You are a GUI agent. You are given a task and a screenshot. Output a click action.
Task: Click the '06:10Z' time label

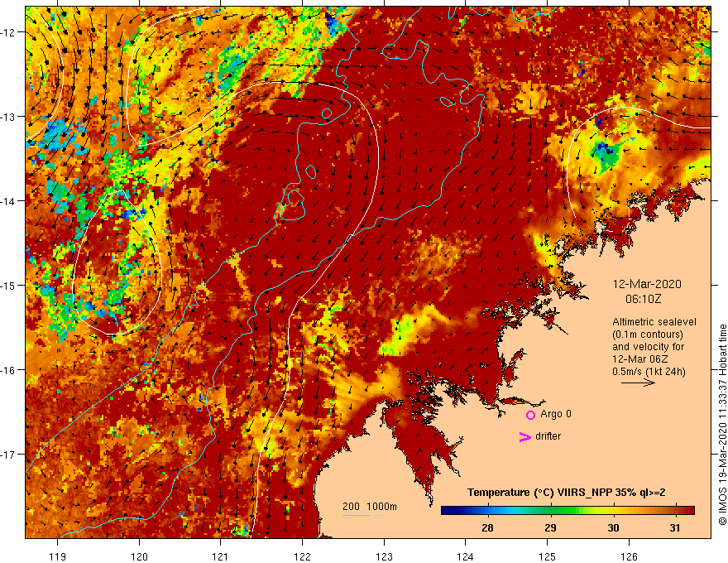[643, 299]
